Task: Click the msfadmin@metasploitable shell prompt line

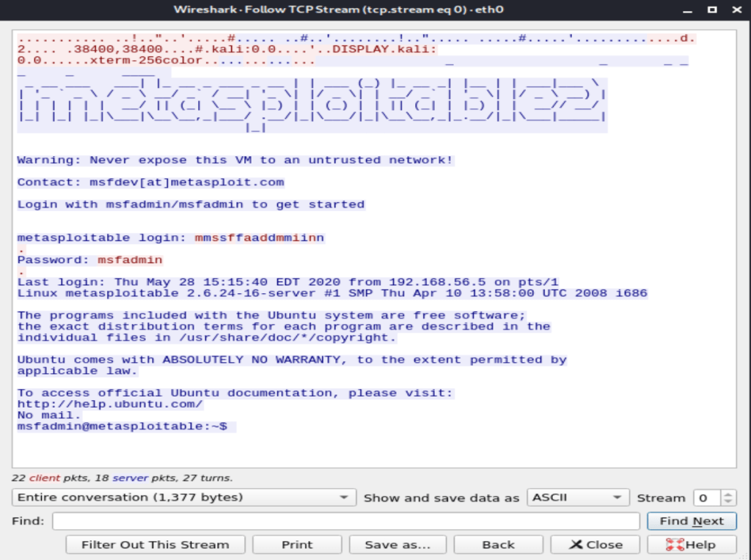Action: coord(122,426)
